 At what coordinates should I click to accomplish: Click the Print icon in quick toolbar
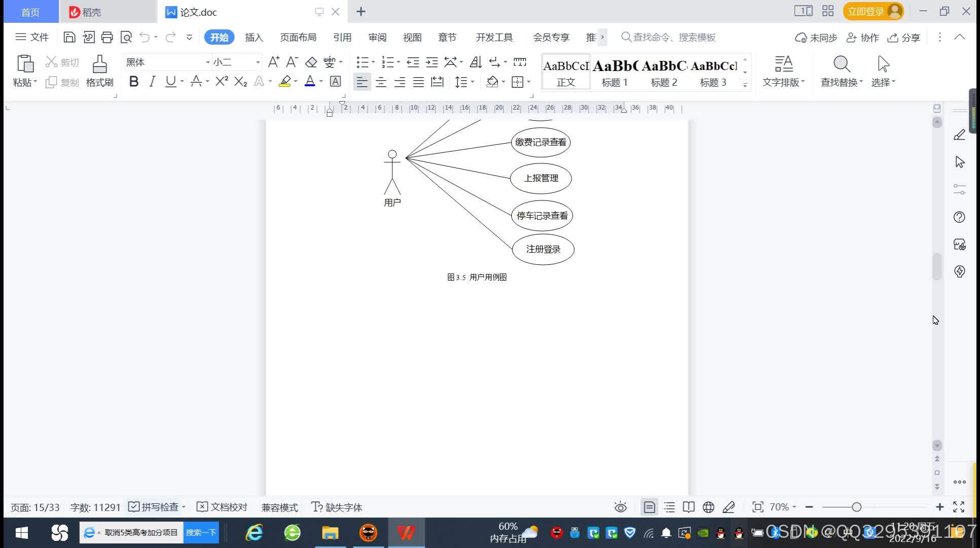point(107,37)
